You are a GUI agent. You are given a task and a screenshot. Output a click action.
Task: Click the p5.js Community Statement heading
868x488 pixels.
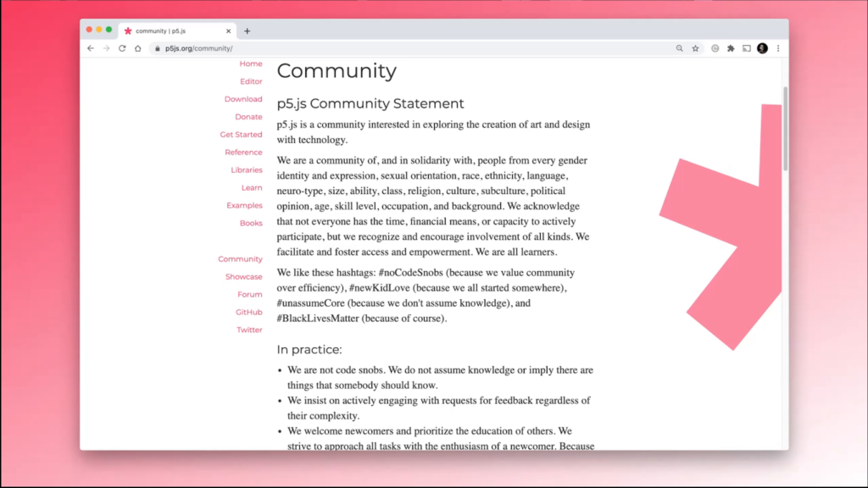370,103
